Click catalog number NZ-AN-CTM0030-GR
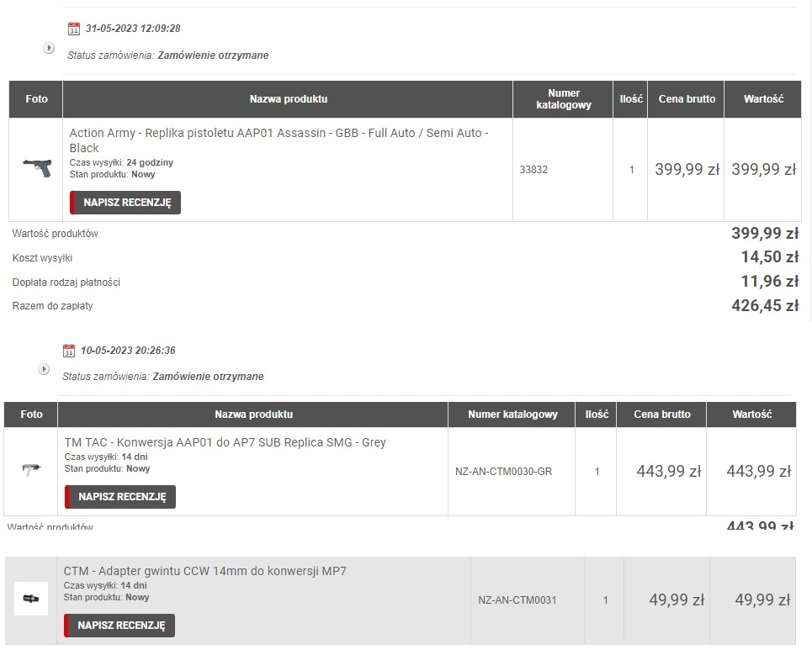Screen dimensions: 812x655 point(503,472)
